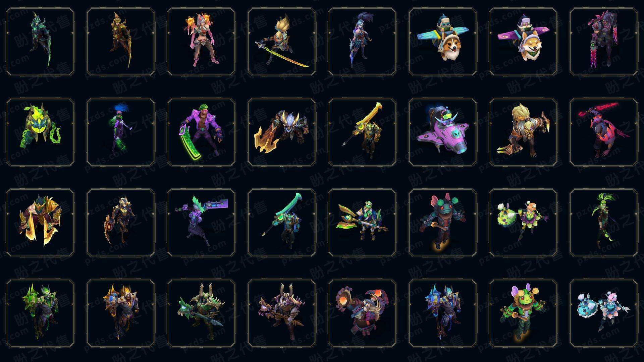Screen dimensions: 644x362
Task: Pick the red glowing-sword ninja skin
Action: click(604, 132)
